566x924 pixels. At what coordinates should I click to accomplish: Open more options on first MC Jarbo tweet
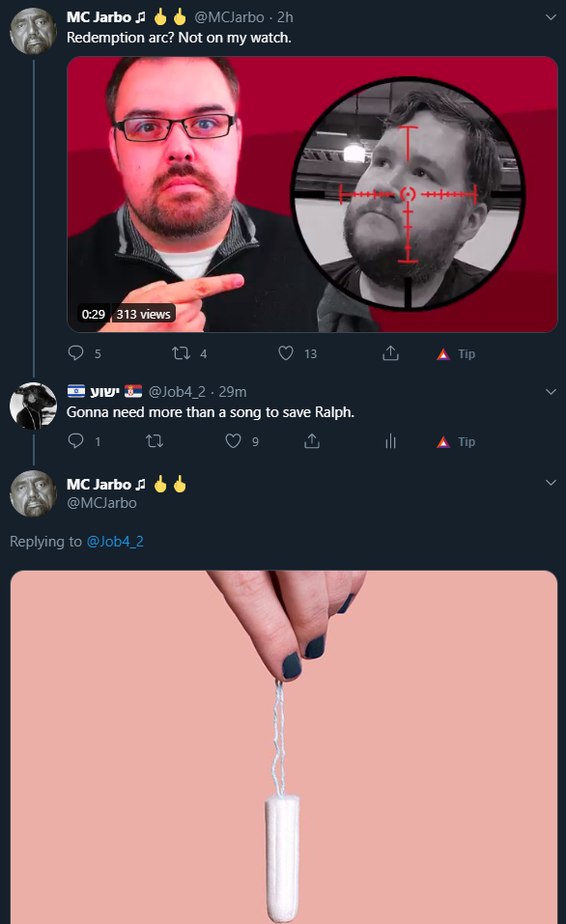(x=551, y=17)
